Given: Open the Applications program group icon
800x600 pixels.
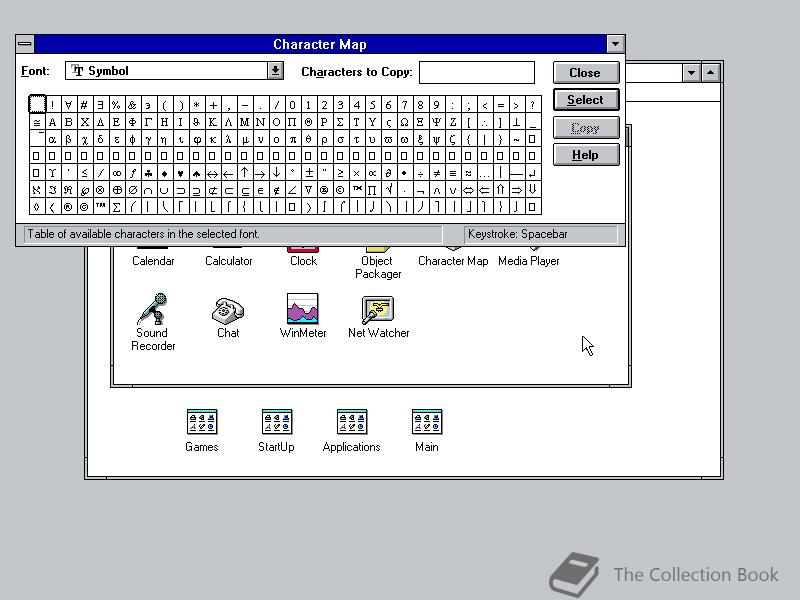Looking at the screenshot, I should tap(352, 422).
